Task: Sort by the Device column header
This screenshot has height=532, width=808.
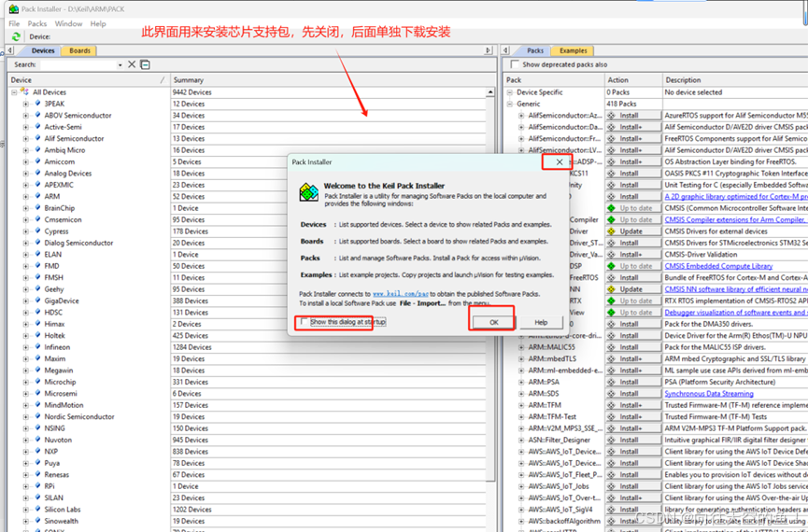Action: (x=88, y=80)
